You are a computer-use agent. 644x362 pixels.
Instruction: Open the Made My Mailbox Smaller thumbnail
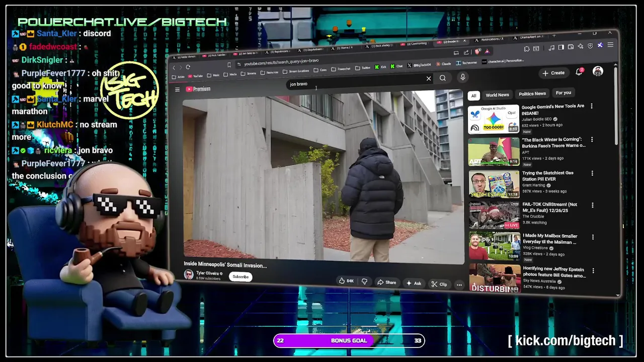(495, 246)
